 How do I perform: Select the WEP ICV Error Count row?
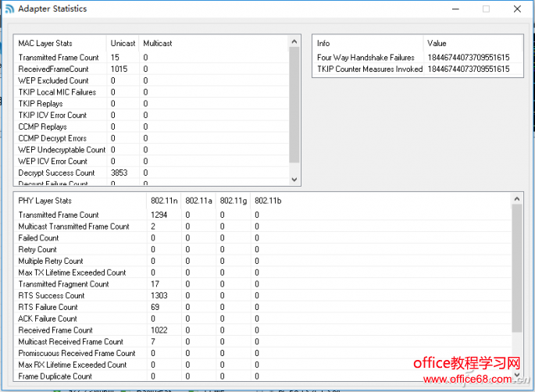[152, 162]
